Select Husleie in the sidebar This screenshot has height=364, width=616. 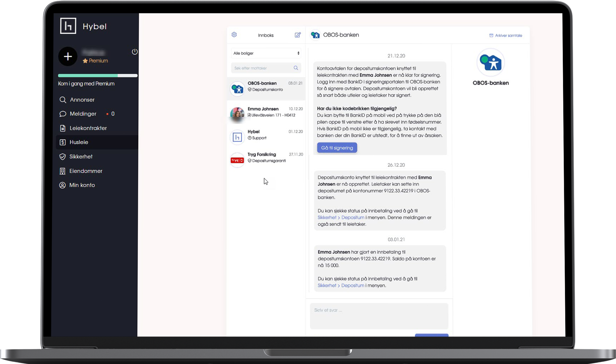coord(97,142)
